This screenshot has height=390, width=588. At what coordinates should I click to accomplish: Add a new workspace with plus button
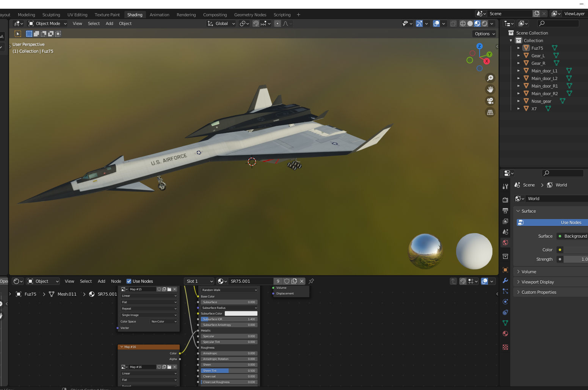tap(298, 15)
